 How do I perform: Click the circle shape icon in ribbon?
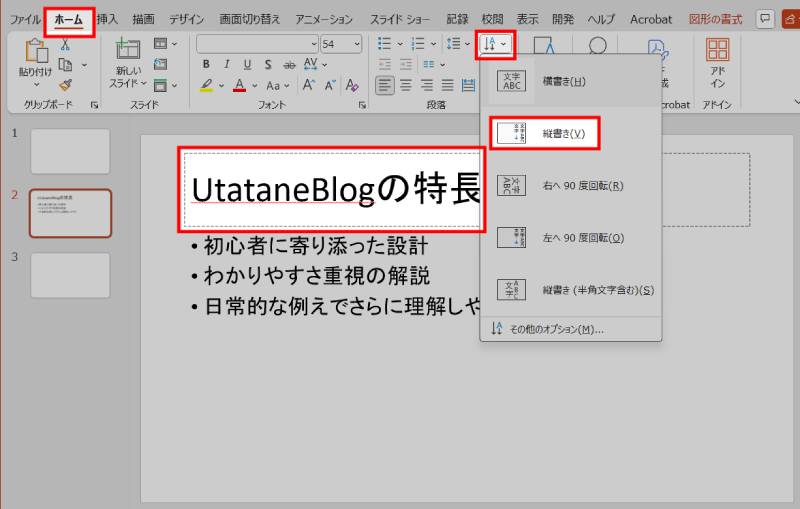point(597,46)
